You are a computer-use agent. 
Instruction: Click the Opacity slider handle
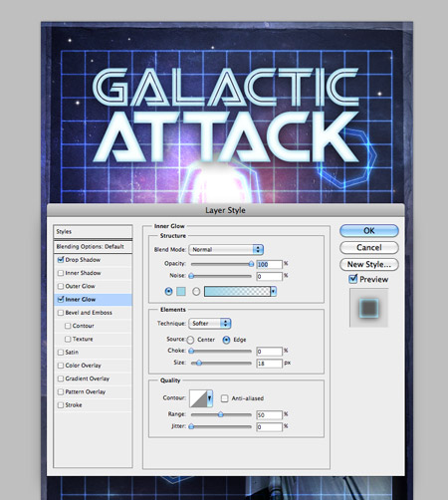[x=251, y=264]
